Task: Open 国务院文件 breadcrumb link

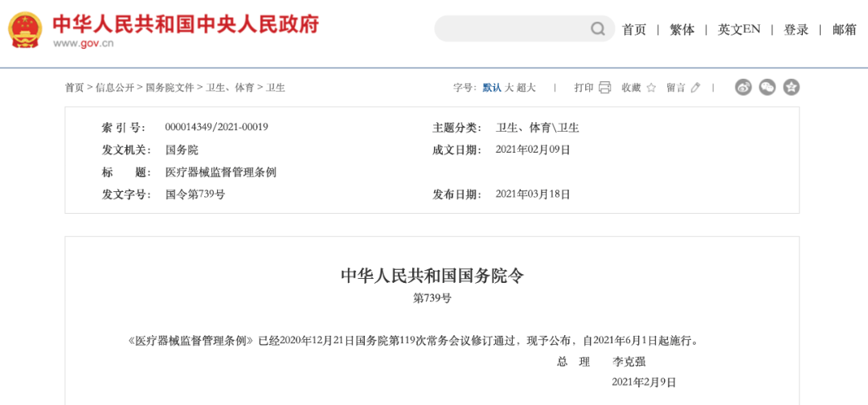Action: (x=170, y=88)
